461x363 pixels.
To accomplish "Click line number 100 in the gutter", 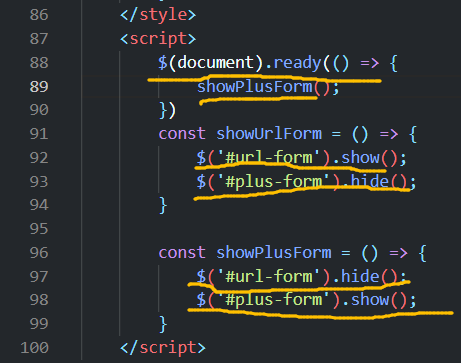I will pyautogui.click(x=34, y=348).
